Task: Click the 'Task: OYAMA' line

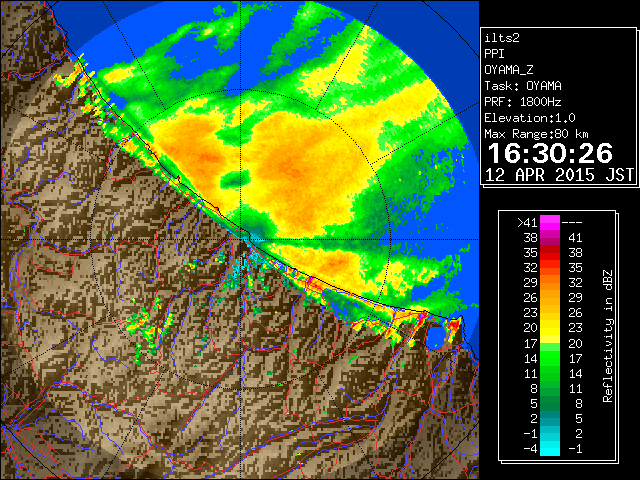Action: click(523, 86)
